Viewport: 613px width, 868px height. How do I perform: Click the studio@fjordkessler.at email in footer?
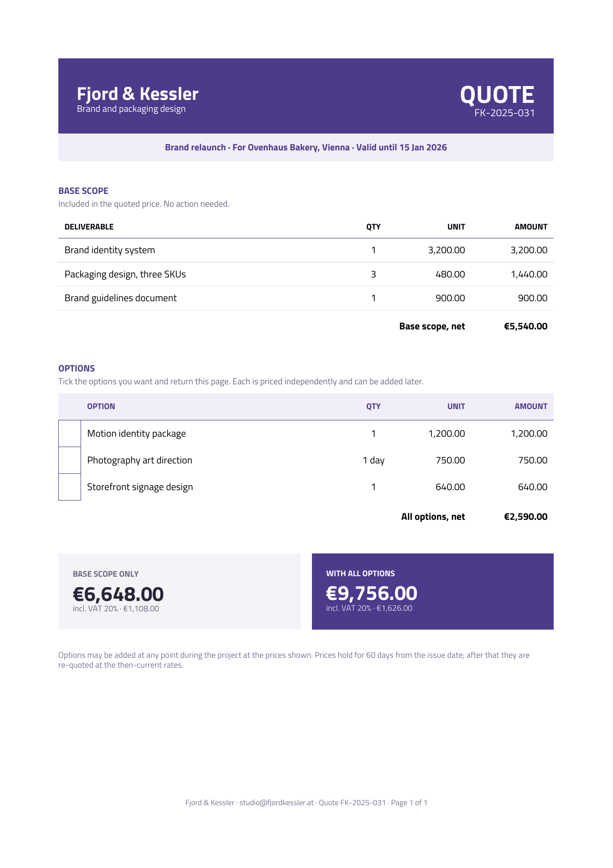[x=276, y=802]
